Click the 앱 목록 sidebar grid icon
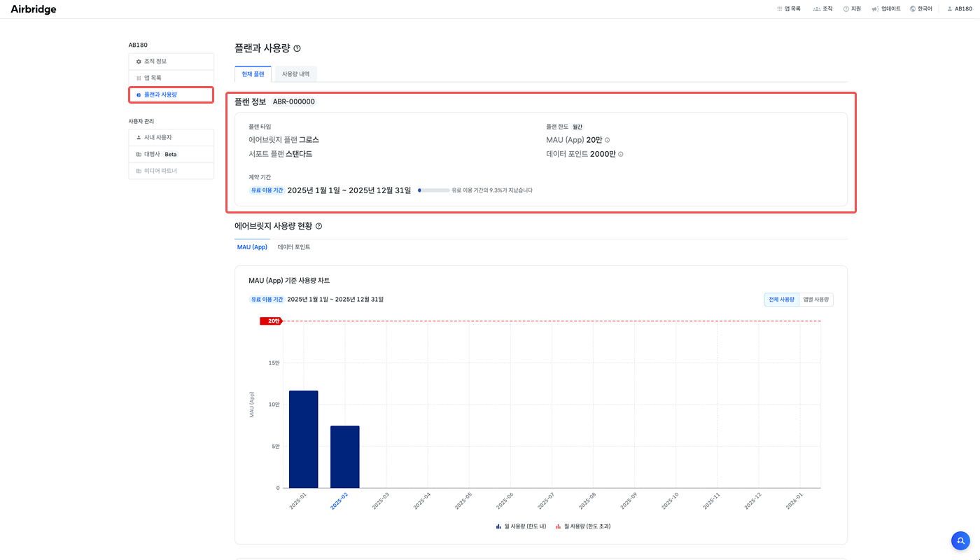Image resolution: width=980 pixels, height=560 pixels. click(139, 78)
